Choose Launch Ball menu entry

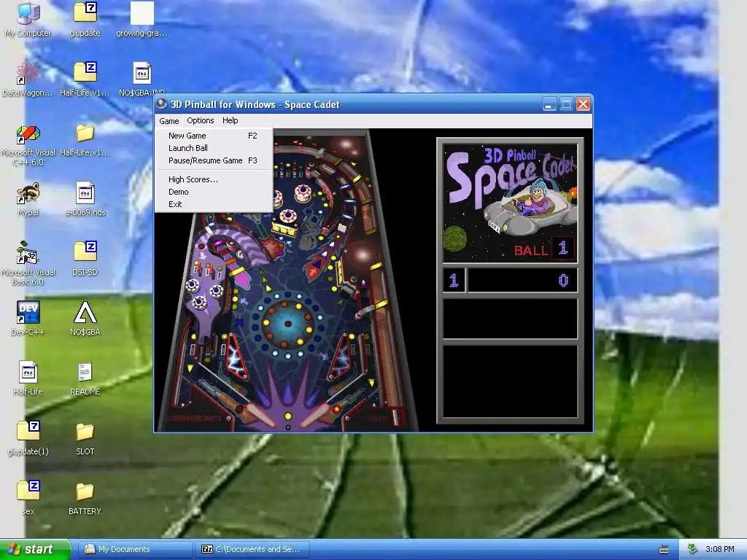214,148
